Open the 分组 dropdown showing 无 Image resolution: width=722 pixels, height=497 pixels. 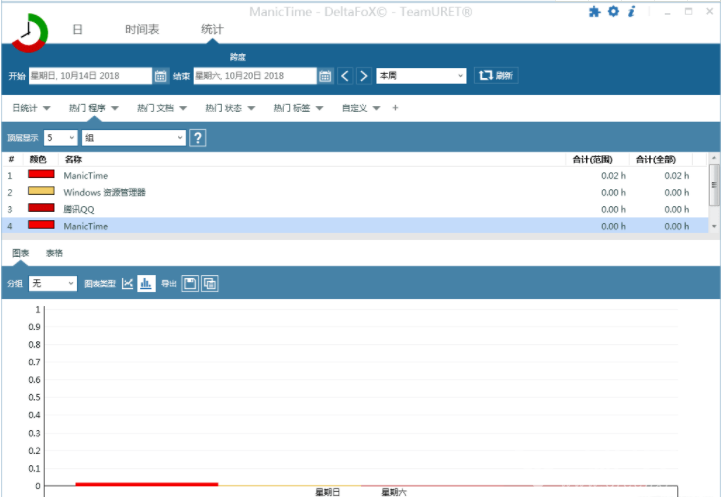tap(53, 283)
